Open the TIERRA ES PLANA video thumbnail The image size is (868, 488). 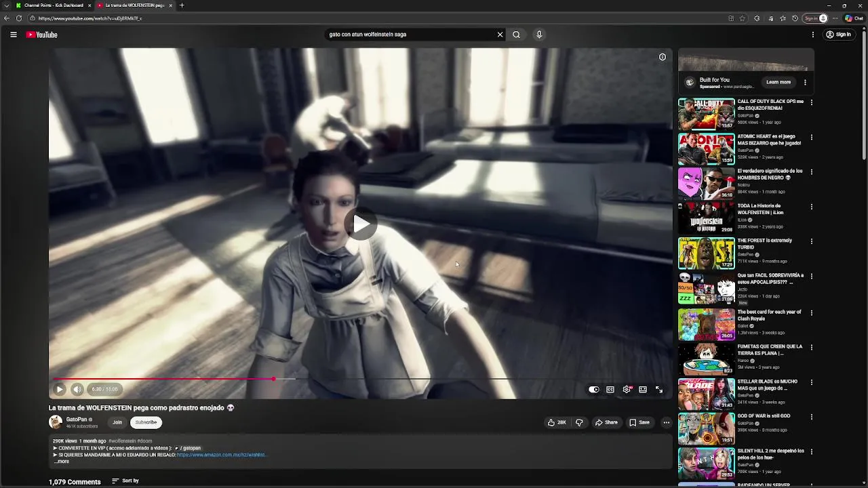[706, 359]
